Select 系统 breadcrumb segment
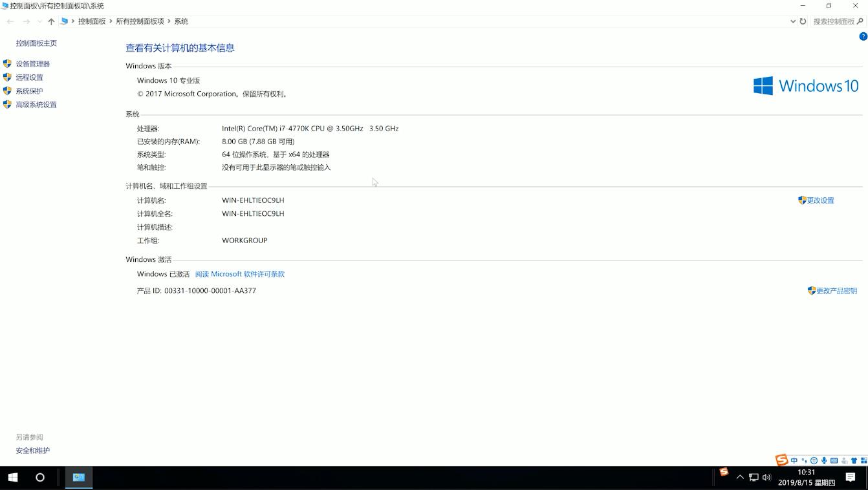This screenshot has width=868, height=490. click(x=181, y=21)
